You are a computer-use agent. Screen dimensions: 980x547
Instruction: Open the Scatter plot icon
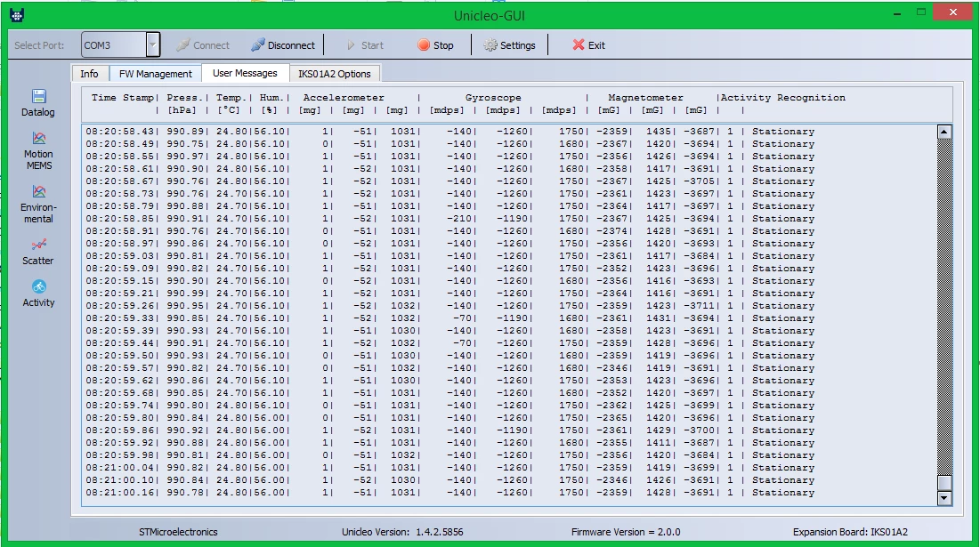point(39,245)
